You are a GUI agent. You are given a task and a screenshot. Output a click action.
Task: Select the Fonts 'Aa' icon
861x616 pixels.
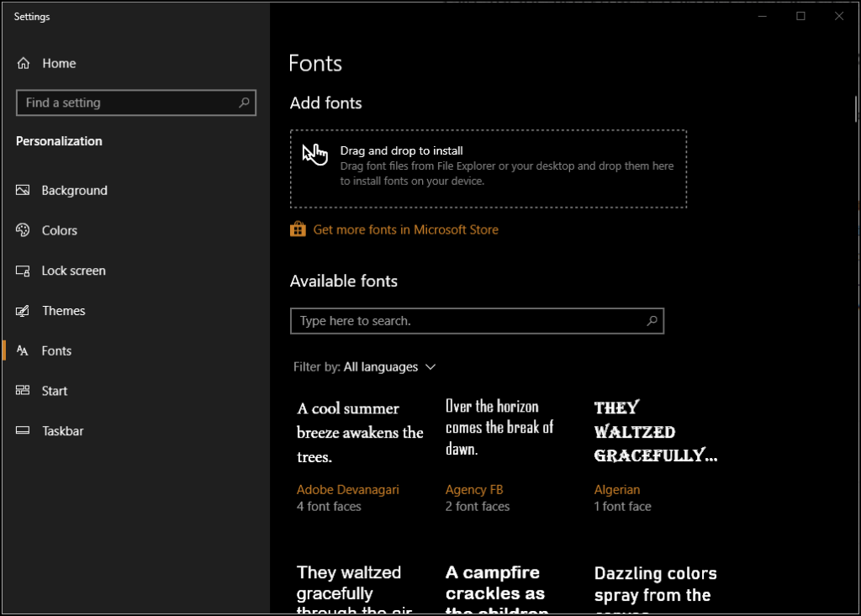pyautogui.click(x=22, y=350)
